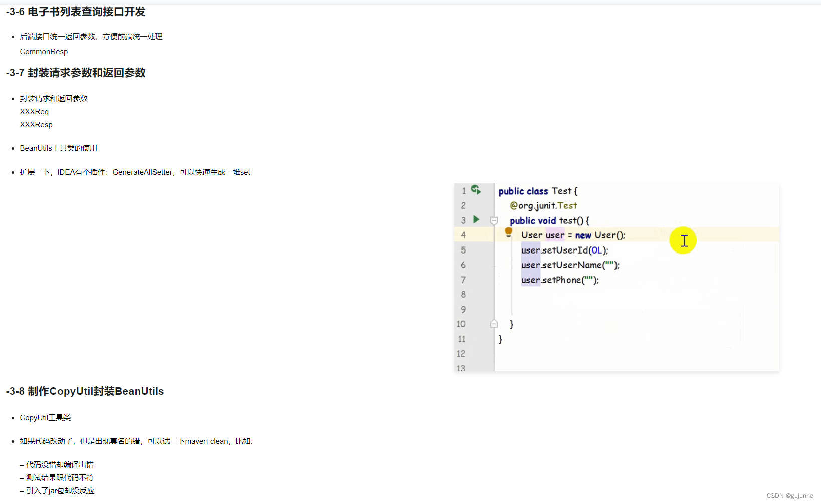Click the 'new User()' code on line 4
This screenshot has height=504, width=821.
tap(600, 235)
